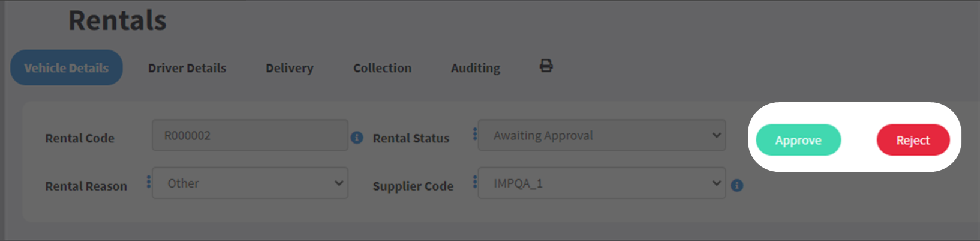Select the Vehicle Details tab

tap(67, 67)
